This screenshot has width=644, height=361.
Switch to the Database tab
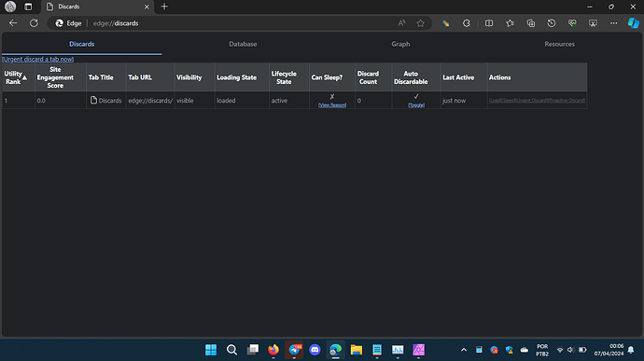click(243, 44)
